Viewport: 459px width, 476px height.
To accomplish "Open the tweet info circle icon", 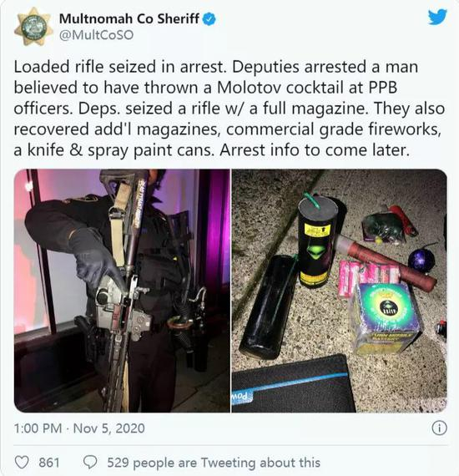I will (439, 428).
